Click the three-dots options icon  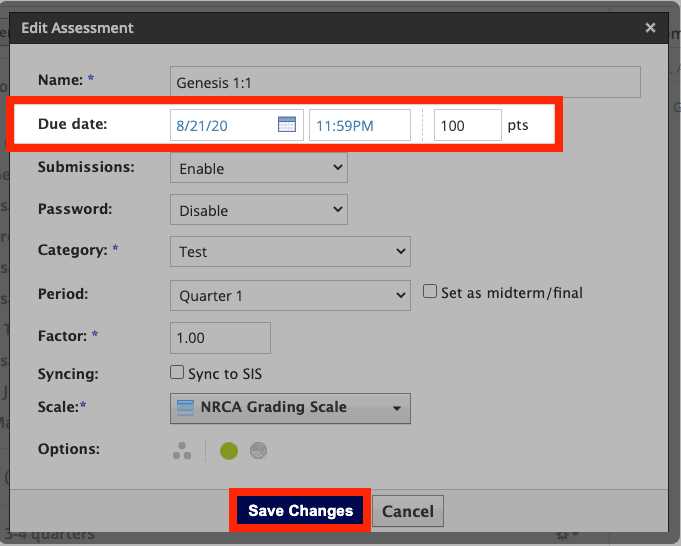click(182, 450)
